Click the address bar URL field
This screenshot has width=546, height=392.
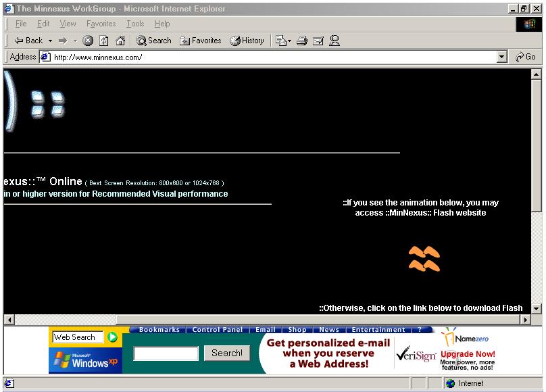point(274,57)
